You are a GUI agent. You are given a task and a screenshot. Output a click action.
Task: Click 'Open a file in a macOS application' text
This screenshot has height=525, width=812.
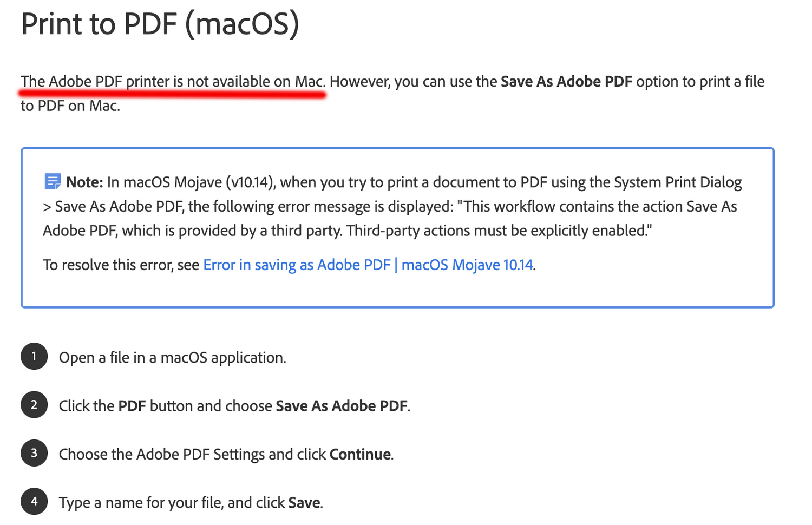[172, 358]
